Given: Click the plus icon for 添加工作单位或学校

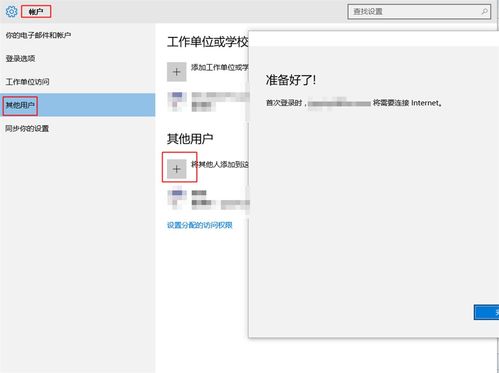Looking at the screenshot, I should pyautogui.click(x=176, y=72).
